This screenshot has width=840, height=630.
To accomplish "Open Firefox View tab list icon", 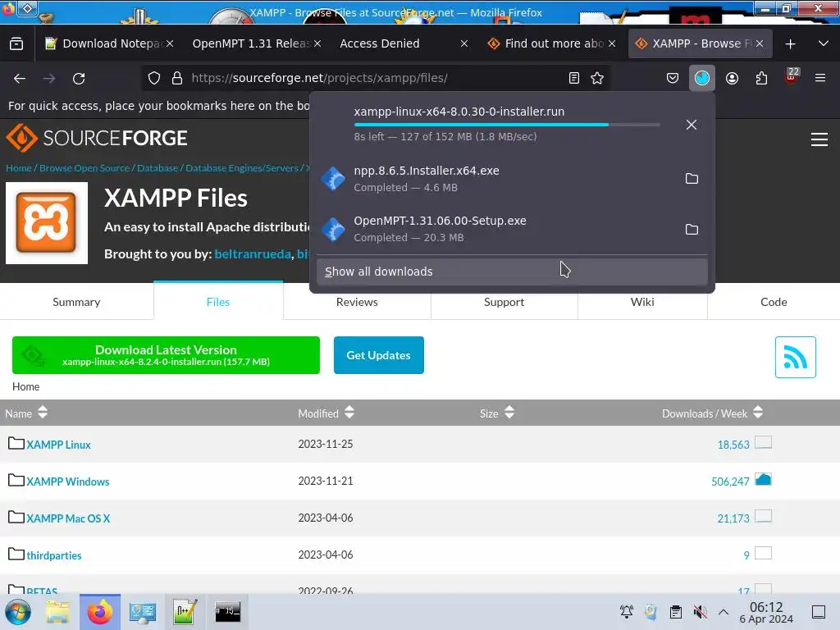I will point(16,43).
